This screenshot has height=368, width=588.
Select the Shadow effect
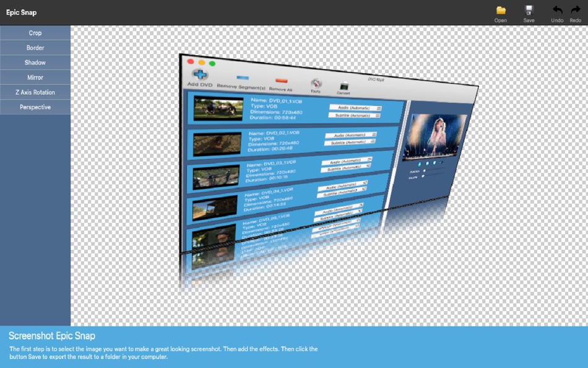[35, 62]
